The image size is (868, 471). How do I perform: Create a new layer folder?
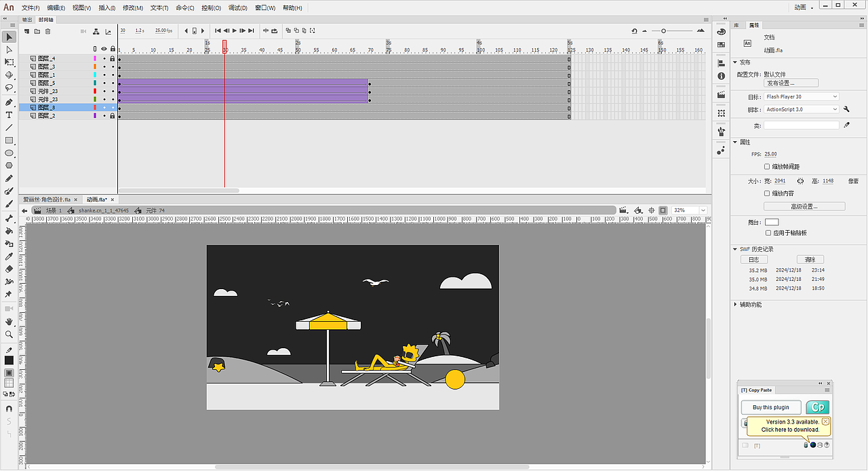(x=38, y=31)
